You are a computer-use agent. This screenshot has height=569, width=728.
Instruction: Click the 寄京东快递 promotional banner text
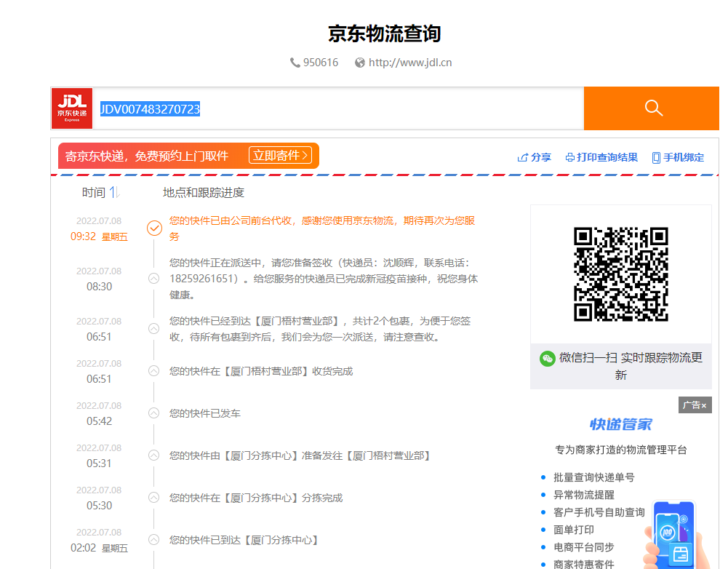pos(147,156)
